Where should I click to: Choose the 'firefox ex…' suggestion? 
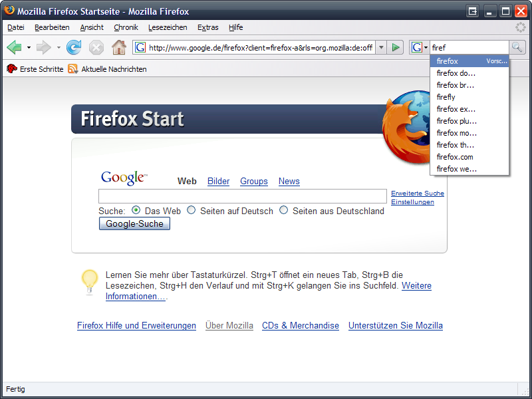pos(469,109)
